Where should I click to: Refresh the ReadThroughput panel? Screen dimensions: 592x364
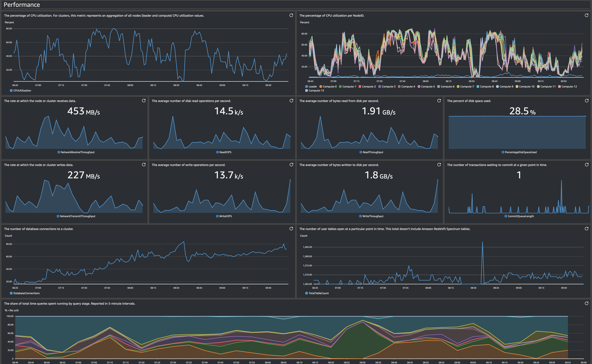[439, 101]
